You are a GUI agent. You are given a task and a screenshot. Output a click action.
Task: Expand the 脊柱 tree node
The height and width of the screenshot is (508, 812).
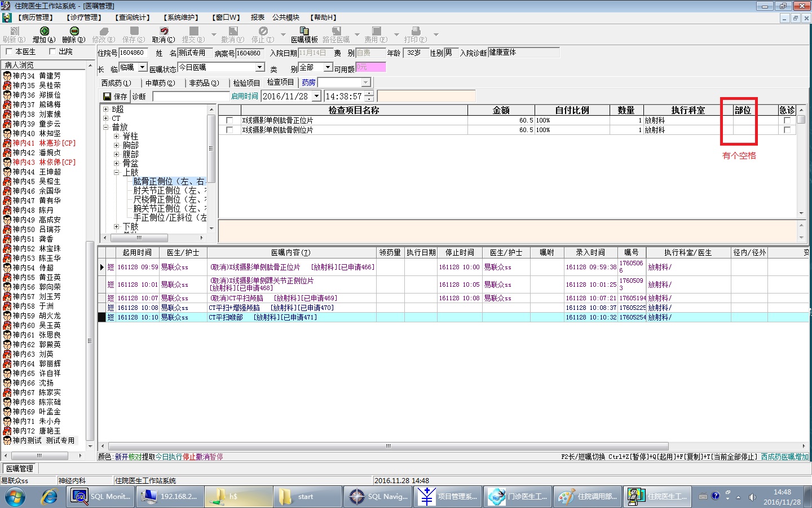click(x=116, y=137)
